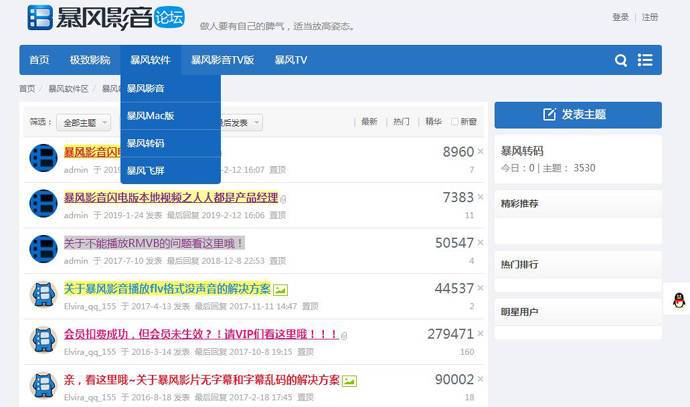Image resolution: width=690 pixels, height=407 pixels.
Task: Select 暴风转码 from the dropdown menu
Action: point(146,143)
